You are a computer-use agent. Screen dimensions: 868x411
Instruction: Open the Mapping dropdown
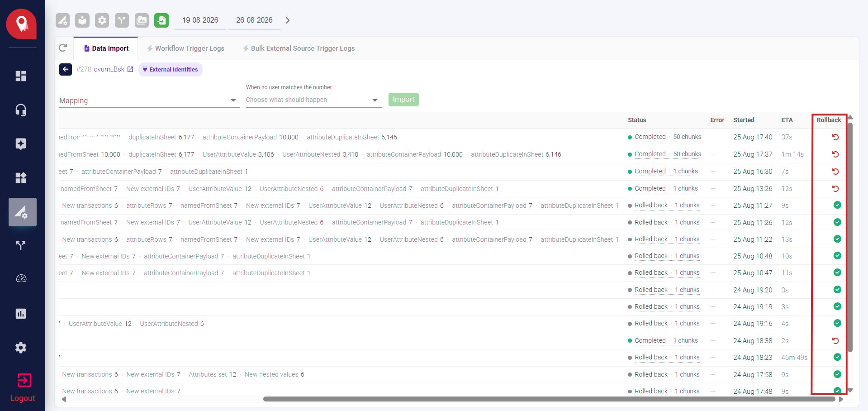[149, 100]
